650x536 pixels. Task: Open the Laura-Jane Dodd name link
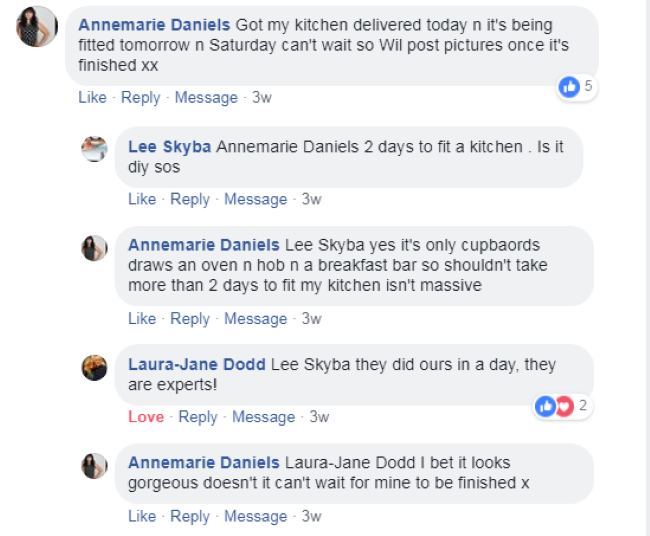point(197,365)
